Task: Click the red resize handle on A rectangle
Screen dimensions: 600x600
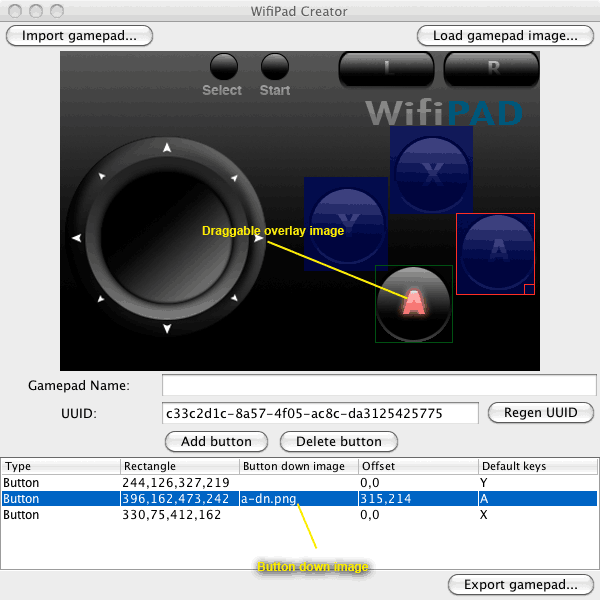Action: [529, 289]
